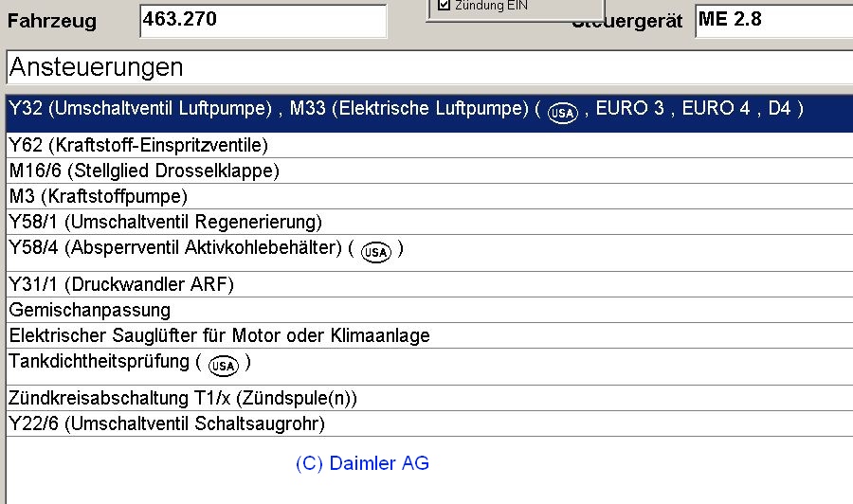Click the Fahrzeug field showing 463.270
Viewport: 853px width, 504px height.
point(263,21)
